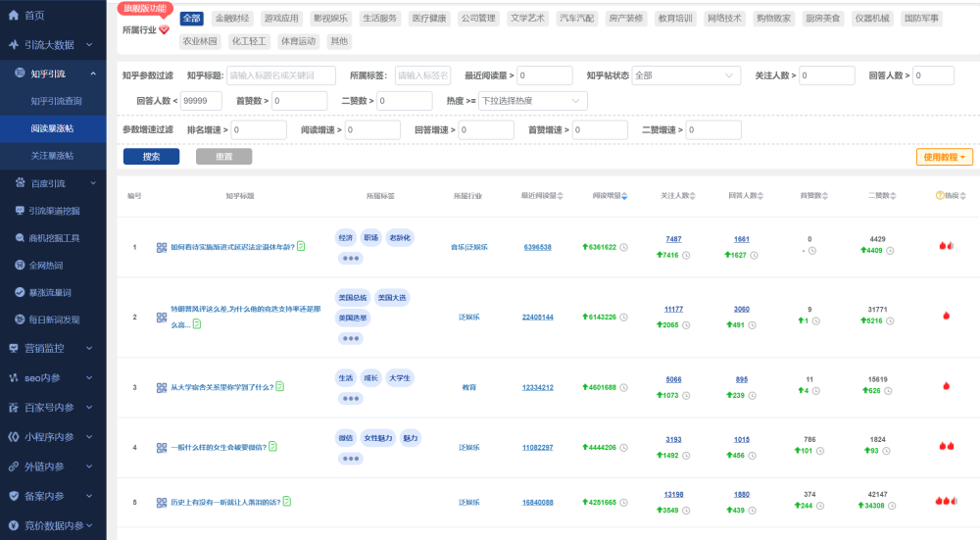
Task: Click the 排名增速 input field
Action: point(259,130)
